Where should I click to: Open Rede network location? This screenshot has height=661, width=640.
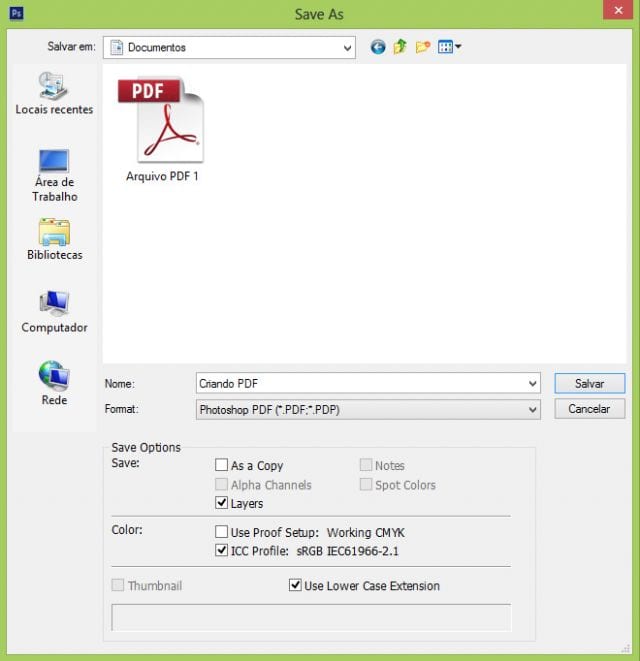[x=54, y=383]
